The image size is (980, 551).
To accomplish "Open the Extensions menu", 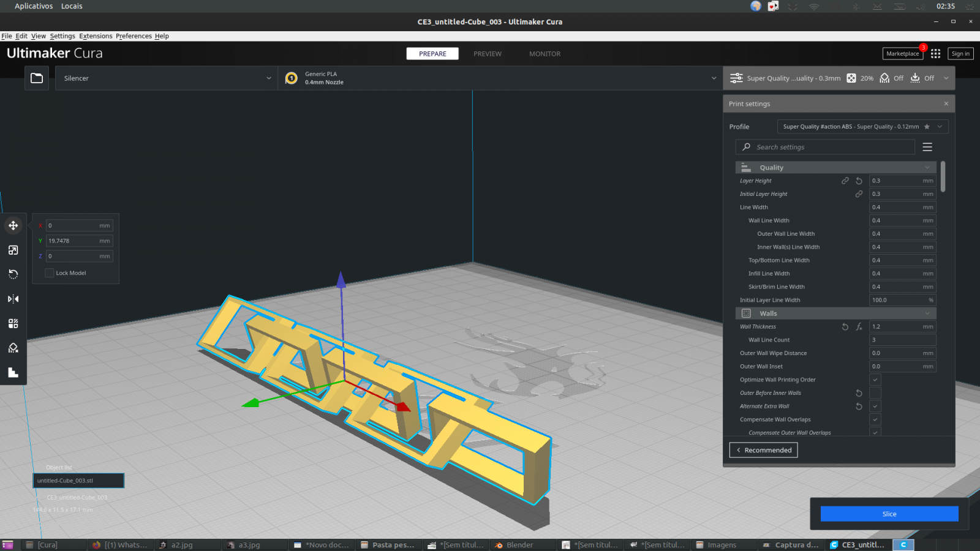I will tap(96, 36).
